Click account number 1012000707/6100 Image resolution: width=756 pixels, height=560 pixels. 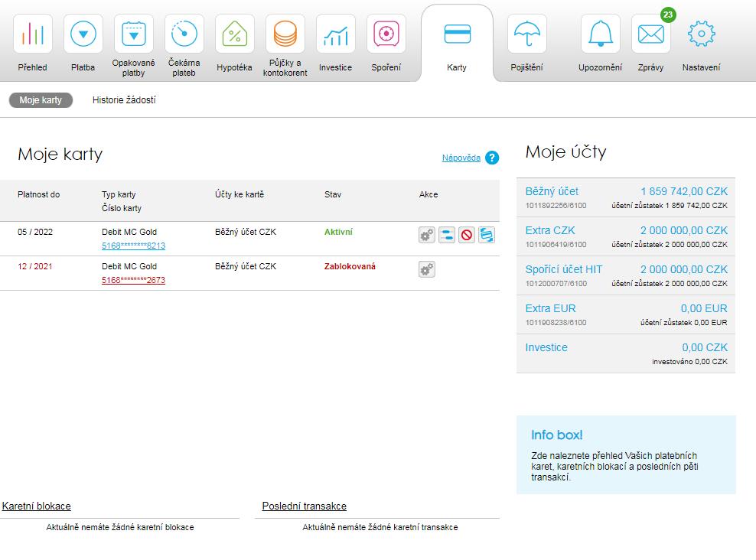point(556,283)
